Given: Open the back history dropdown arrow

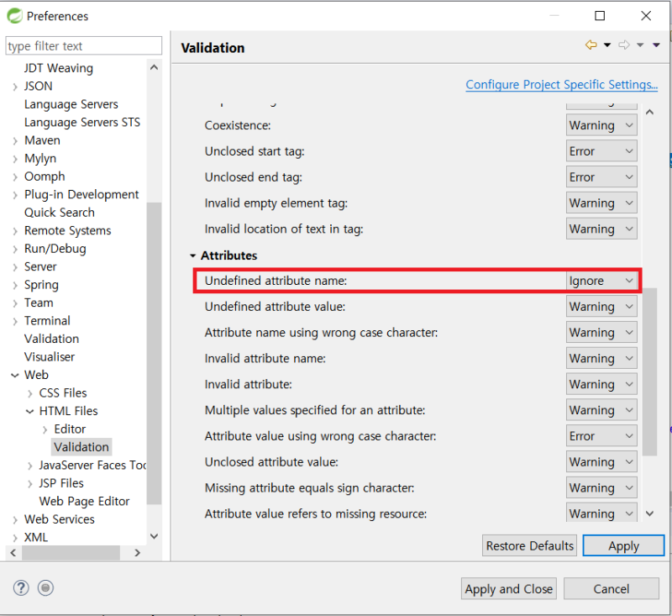Looking at the screenshot, I should click(x=607, y=45).
